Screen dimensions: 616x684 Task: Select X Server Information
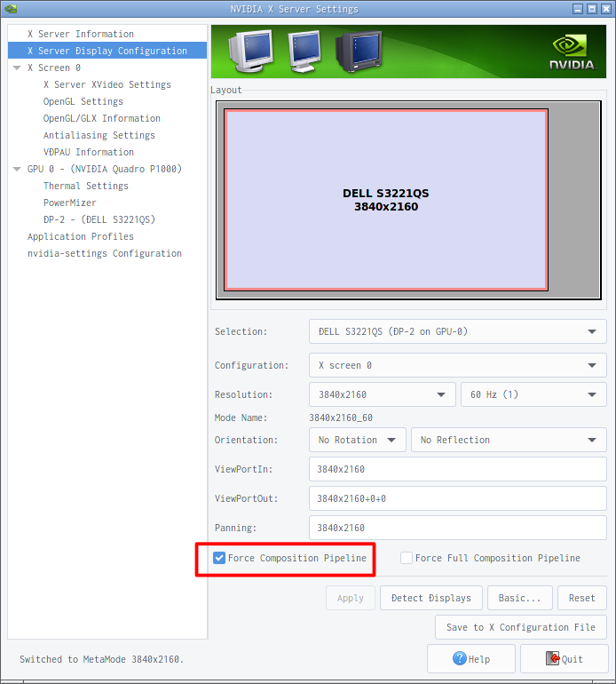click(x=81, y=34)
